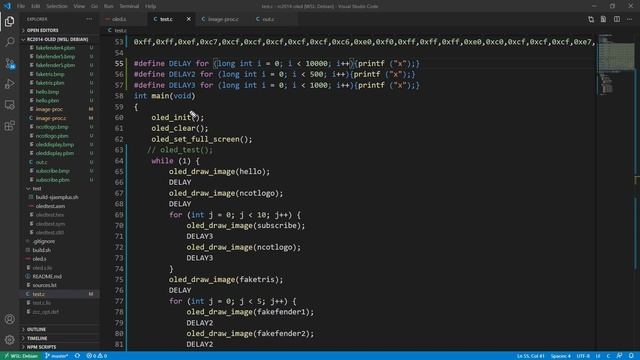Open editor More Actions ellipsis
Viewport: 640px width, 360px height.
pos(629,19)
